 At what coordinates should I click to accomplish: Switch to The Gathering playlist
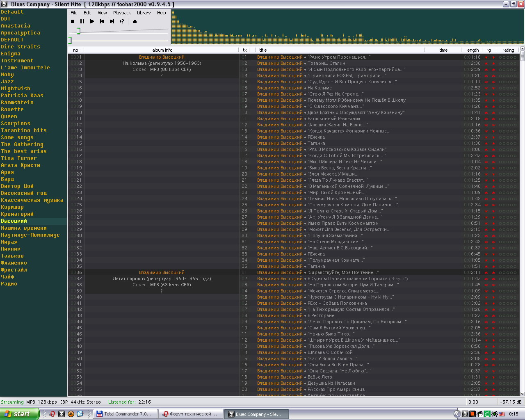[x=22, y=144]
